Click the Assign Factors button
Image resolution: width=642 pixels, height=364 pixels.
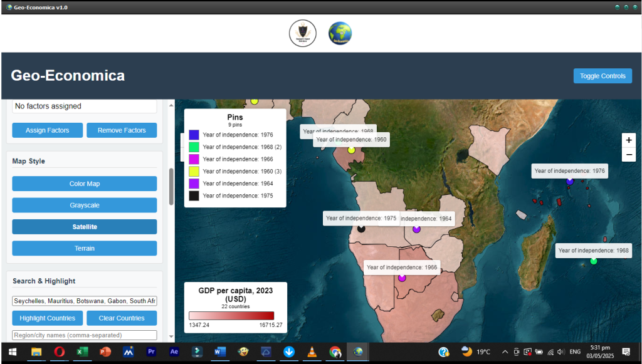click(x=47, y=130)
